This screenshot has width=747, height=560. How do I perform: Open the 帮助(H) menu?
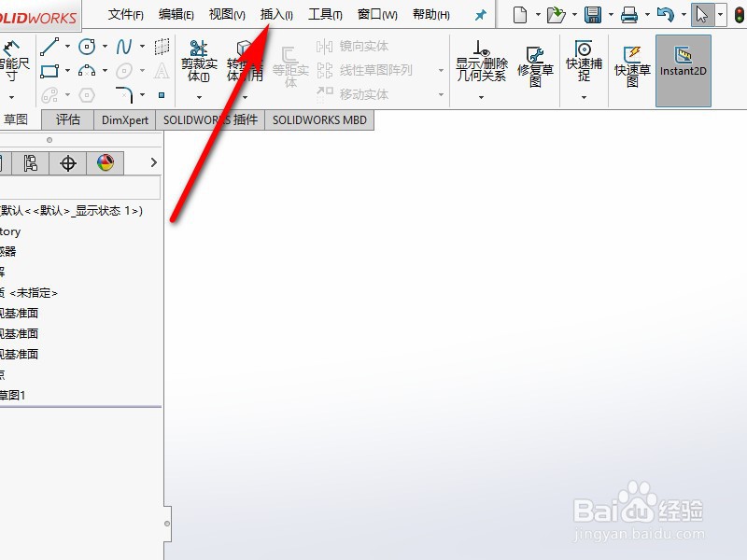click(x=431, y=15)
